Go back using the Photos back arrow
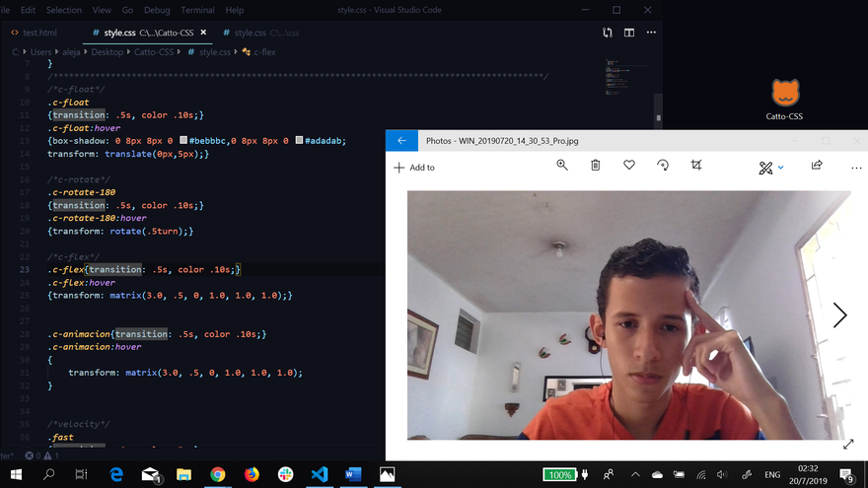868x488 pixels. 401,141
